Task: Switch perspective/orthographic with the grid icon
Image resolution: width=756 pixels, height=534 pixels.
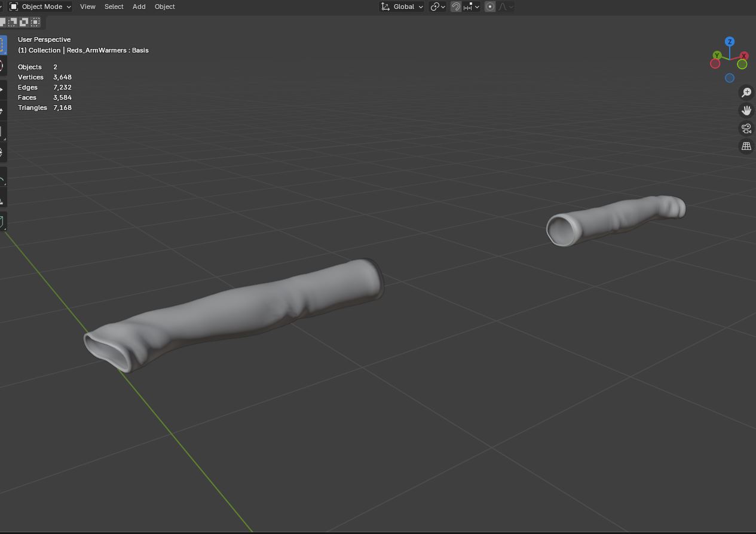Action: tap(746, 146)
